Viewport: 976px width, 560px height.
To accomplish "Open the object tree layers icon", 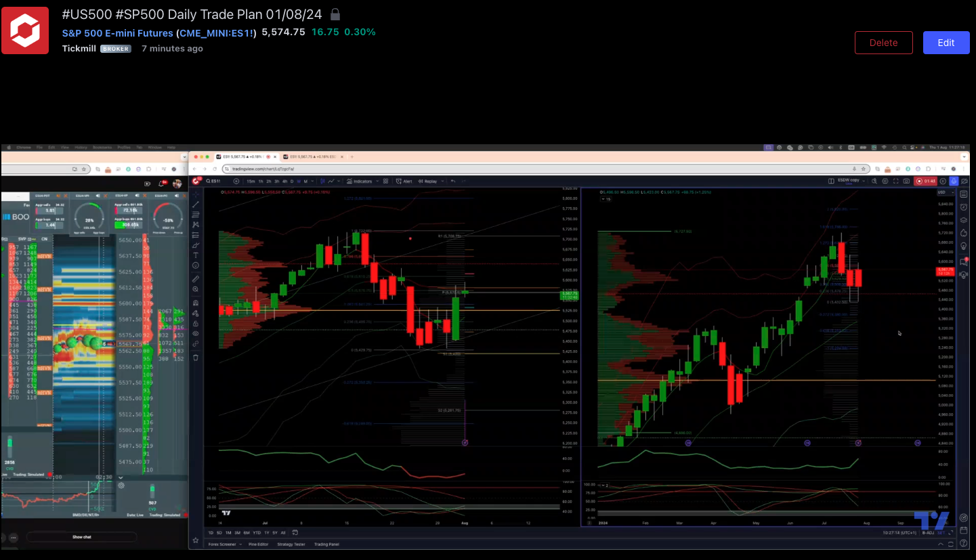I will (963, 220).
